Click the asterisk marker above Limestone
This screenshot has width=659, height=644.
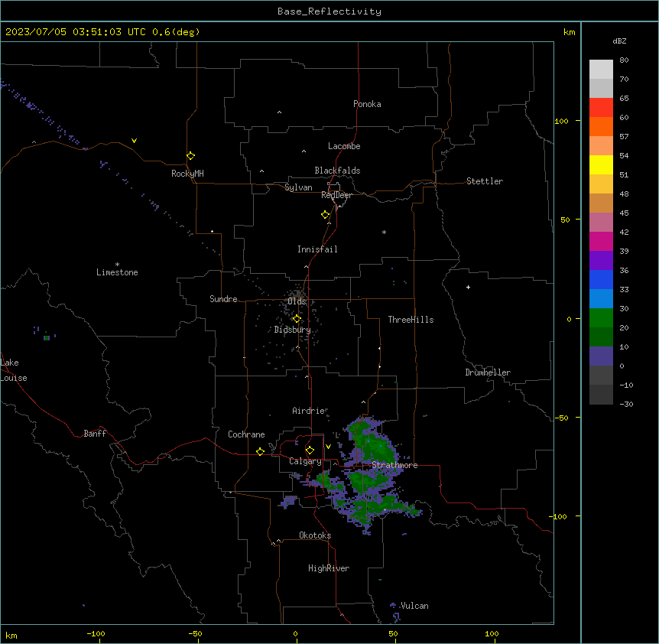117,265
